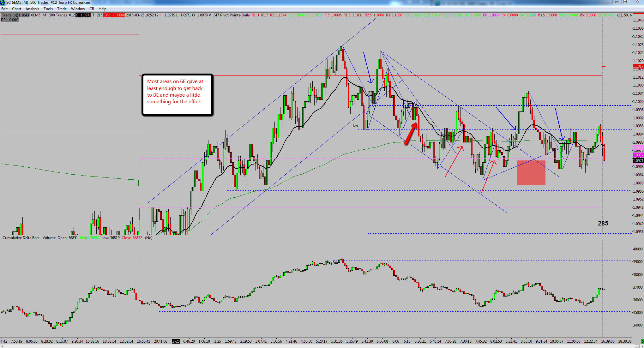
Task: Select the red shaded rectangle drawing
Action: click(x=531, y=172)
